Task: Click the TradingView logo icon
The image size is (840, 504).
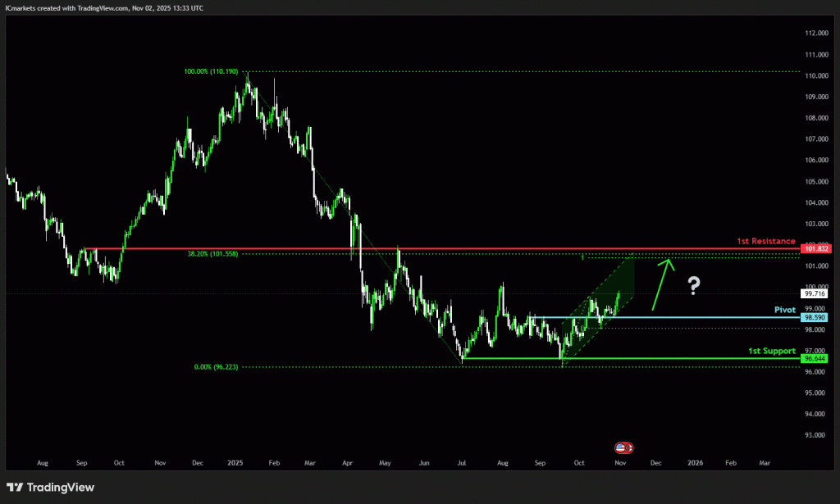Action: (15, 488)
